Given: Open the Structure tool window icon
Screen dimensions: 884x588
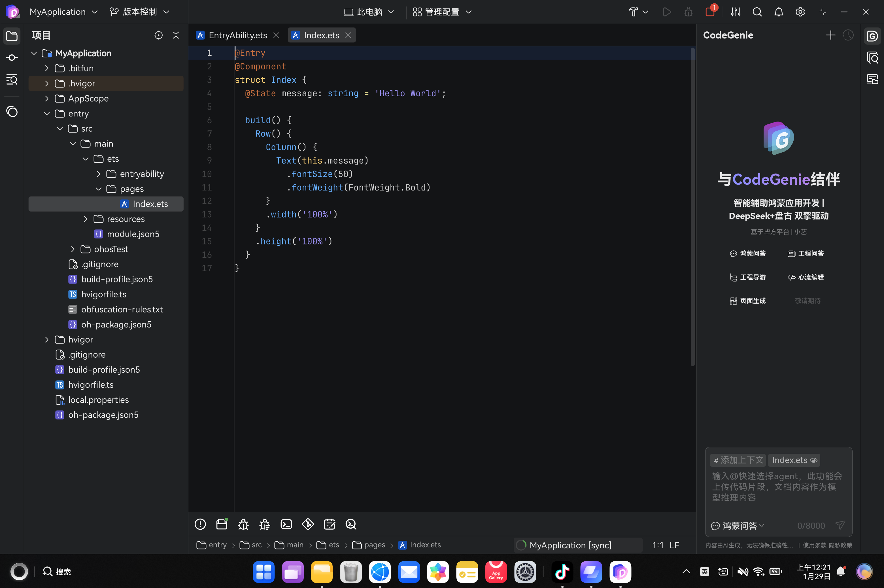Looking at the screenshot, I should point(12,80).
